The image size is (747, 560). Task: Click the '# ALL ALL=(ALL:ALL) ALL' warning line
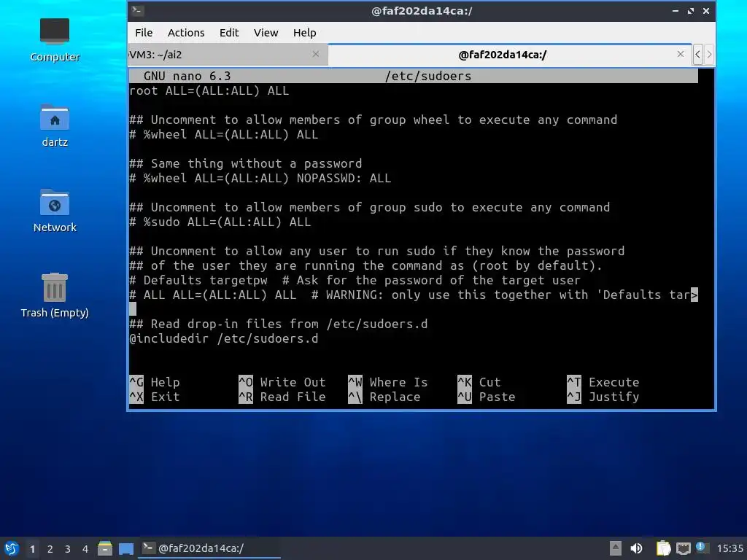414,295
